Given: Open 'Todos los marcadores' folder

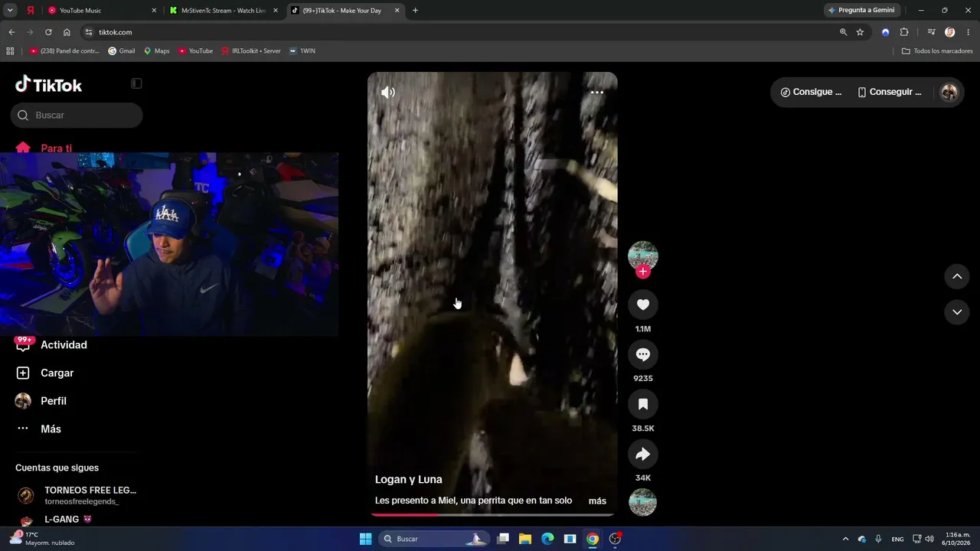Looking at the screenshot, I should tap(937, 51).
